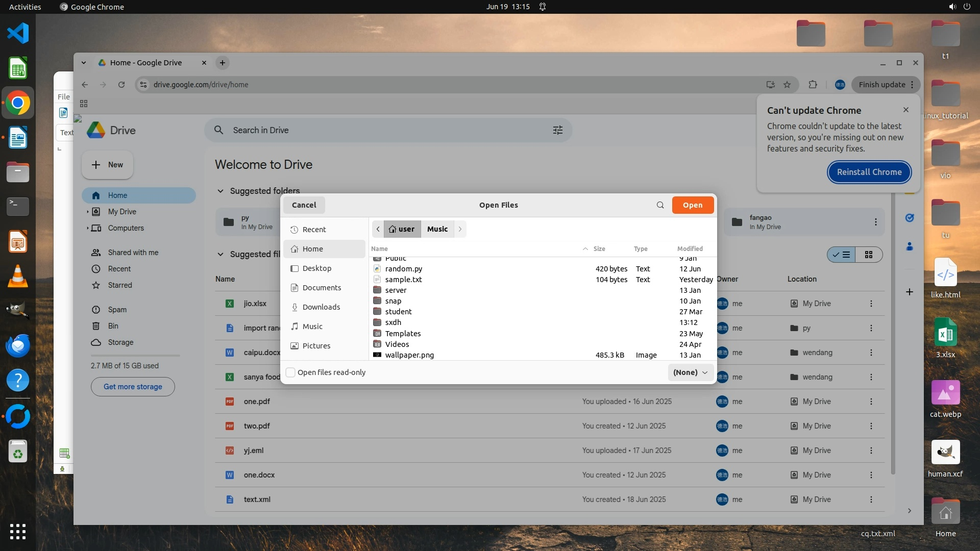Click the orange Open button

(692, 205)
